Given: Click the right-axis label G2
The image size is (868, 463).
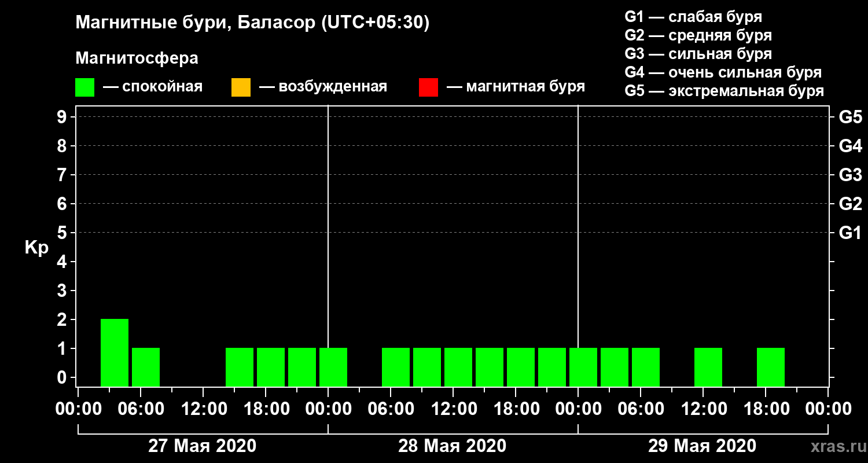Looking at the screenshot, I should pyautogui.click(x=850, y=204).
